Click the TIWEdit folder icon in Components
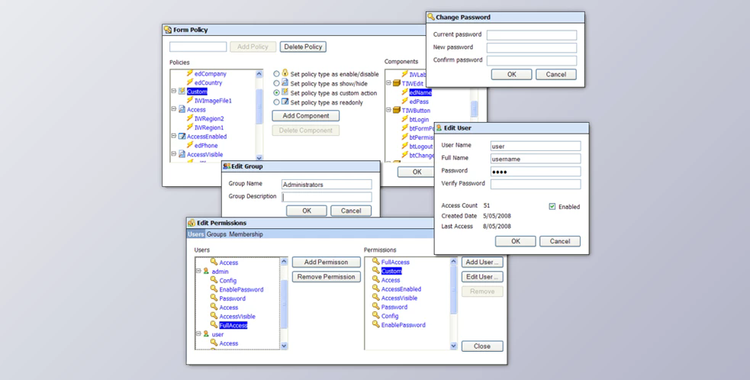The height and width of the screenshot is (380, 750). click(397, 83)
